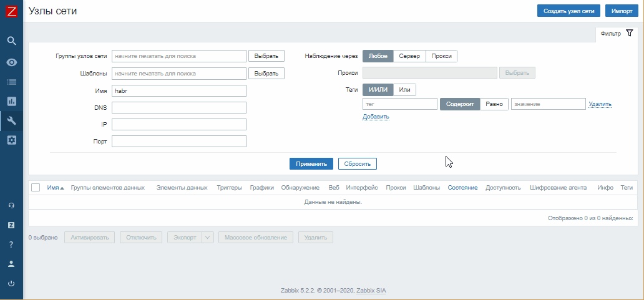The height and width of the screenshot is (300, 644).
Task: Sort by the Состояние column header
Action: click(462, 188)
